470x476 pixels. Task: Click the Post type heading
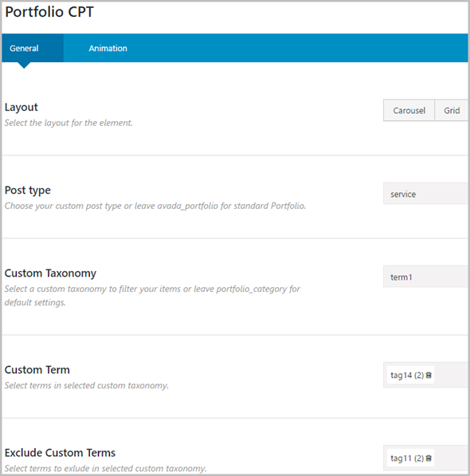[28, 191]
